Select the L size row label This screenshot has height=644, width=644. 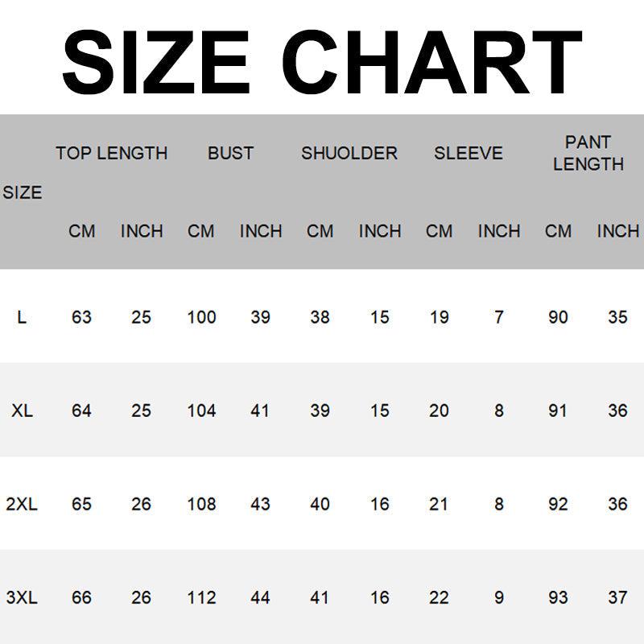22,317
